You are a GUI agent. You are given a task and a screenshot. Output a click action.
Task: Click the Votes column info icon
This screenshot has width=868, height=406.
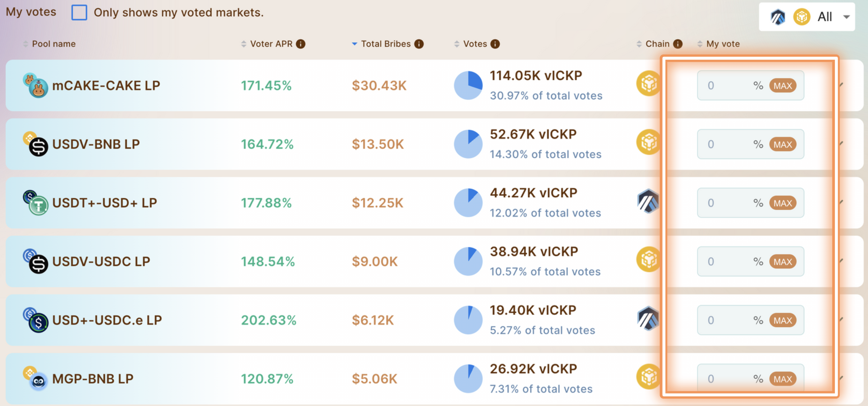coord(495,44)
